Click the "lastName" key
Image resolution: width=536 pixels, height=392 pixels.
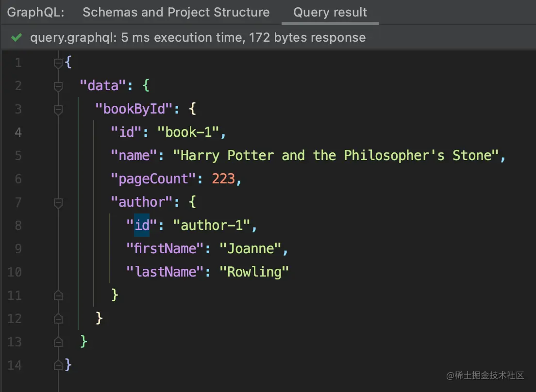point(165,272)
